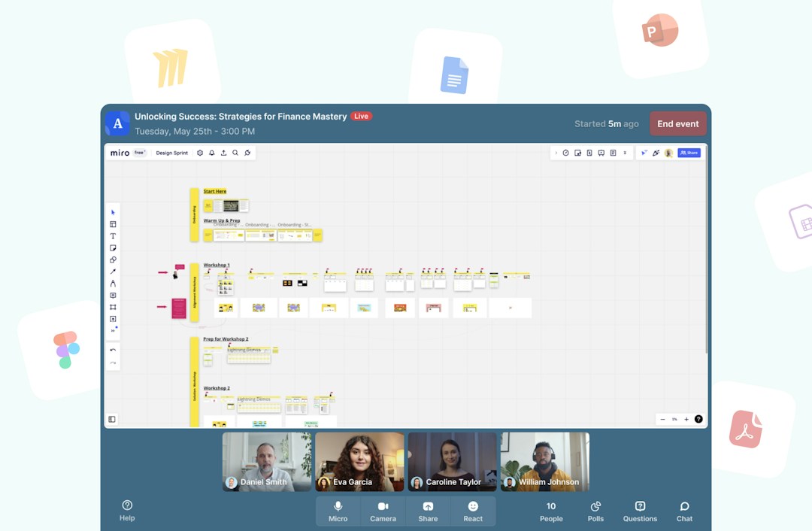Open the People tab
The height and width of the screenshot is (531, 812).
pos(551,511)
